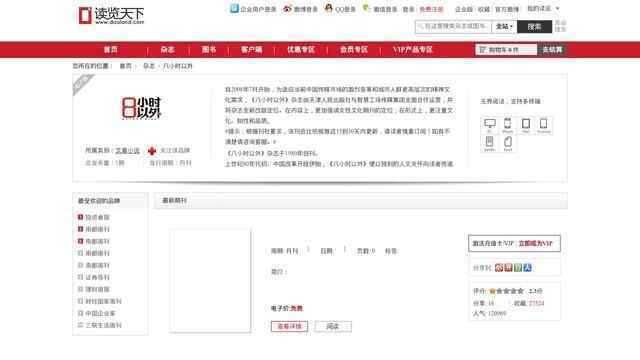Open the 全站 search scope dropdown
Screen dimensions: 640x360
[504, 27]
